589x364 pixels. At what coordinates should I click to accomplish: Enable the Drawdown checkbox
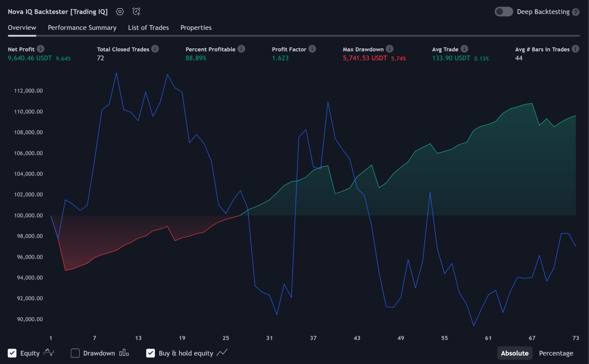(x=75, y=353)
